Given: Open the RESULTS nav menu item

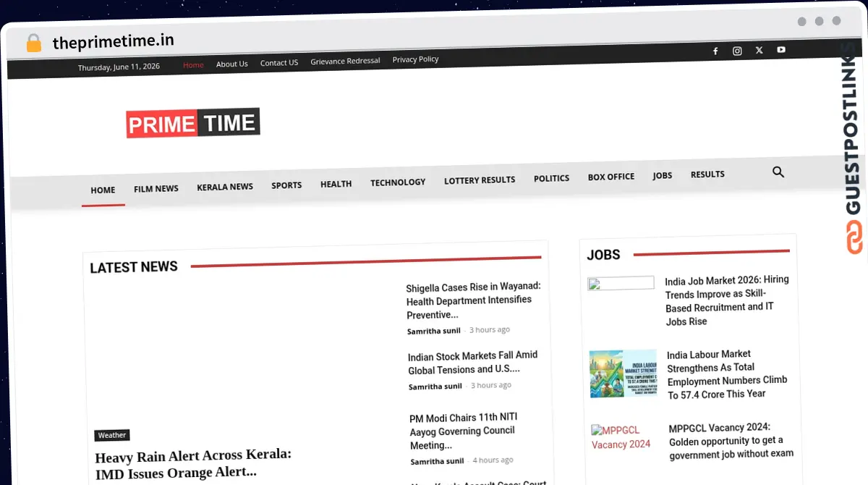Looking at the screenshot, I should tap(707, 174).
